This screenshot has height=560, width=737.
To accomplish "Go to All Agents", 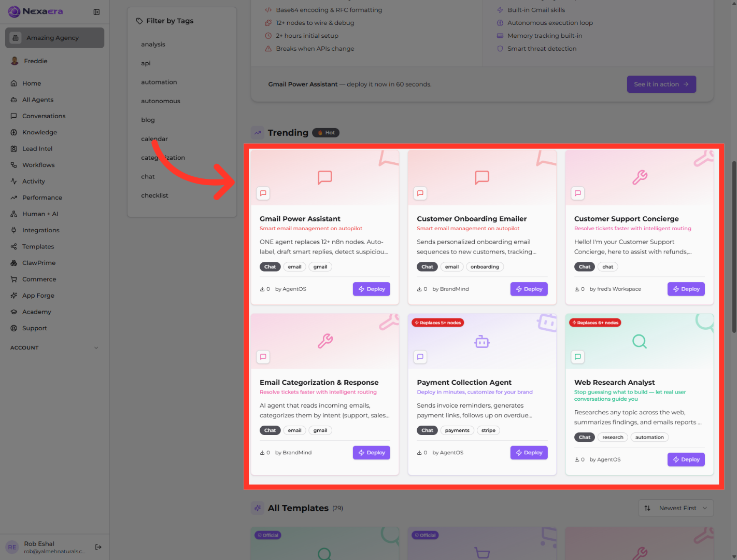I will [38, 100].
